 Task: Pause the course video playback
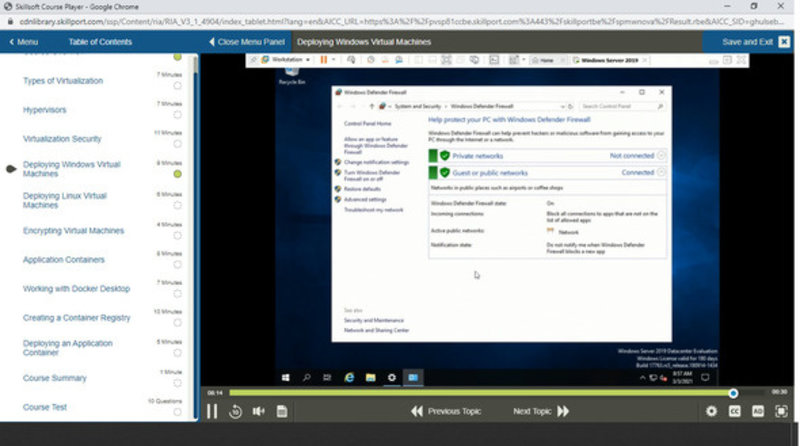[x=212, y=411]
